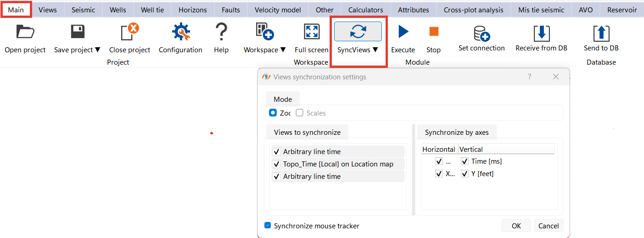644x238 pixels.
Task: Switch to the Velocity model tab
Action: [278, 10]
